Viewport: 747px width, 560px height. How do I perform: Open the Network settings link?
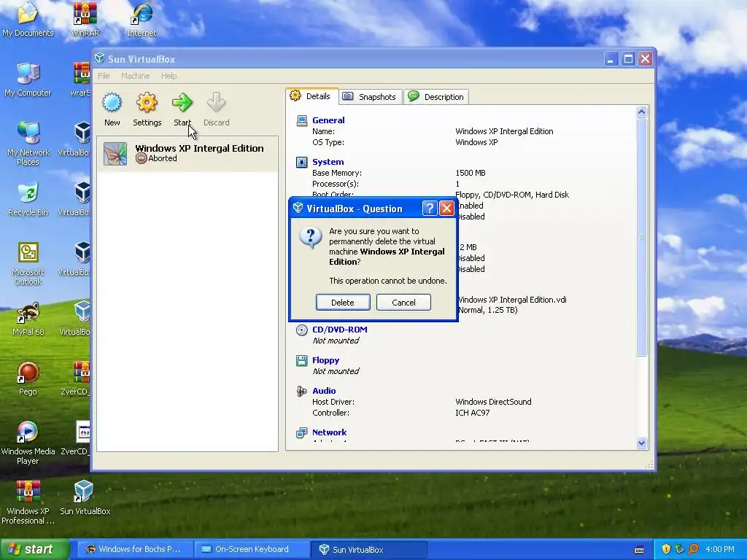[x=329, y=432]
